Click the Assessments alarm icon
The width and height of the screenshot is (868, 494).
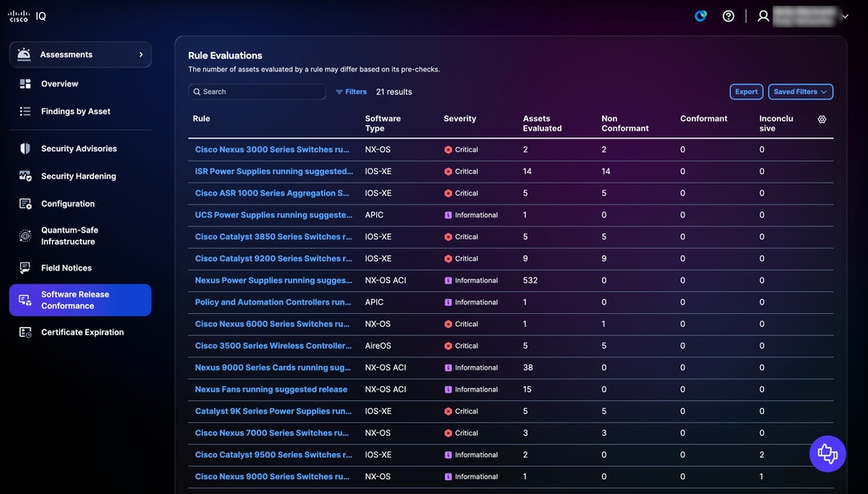coord(23,54)
